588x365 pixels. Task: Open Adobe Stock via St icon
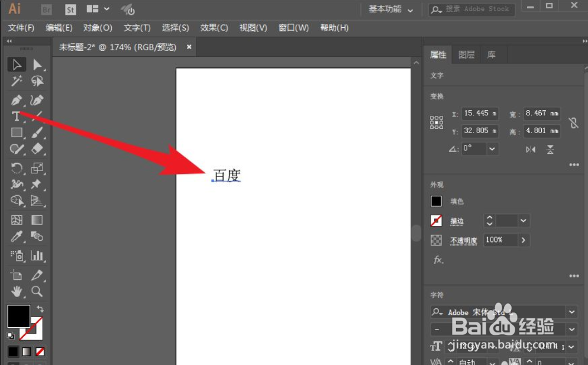[70, 9]
